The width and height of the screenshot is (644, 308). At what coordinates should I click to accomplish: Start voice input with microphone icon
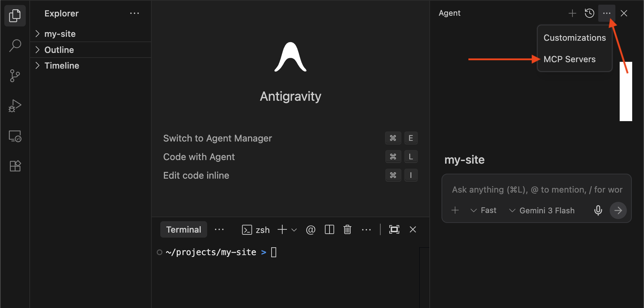598,210
